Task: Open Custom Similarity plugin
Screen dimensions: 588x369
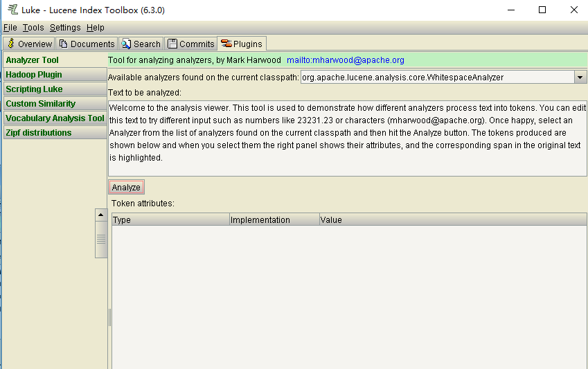Action: coord(55,104)
